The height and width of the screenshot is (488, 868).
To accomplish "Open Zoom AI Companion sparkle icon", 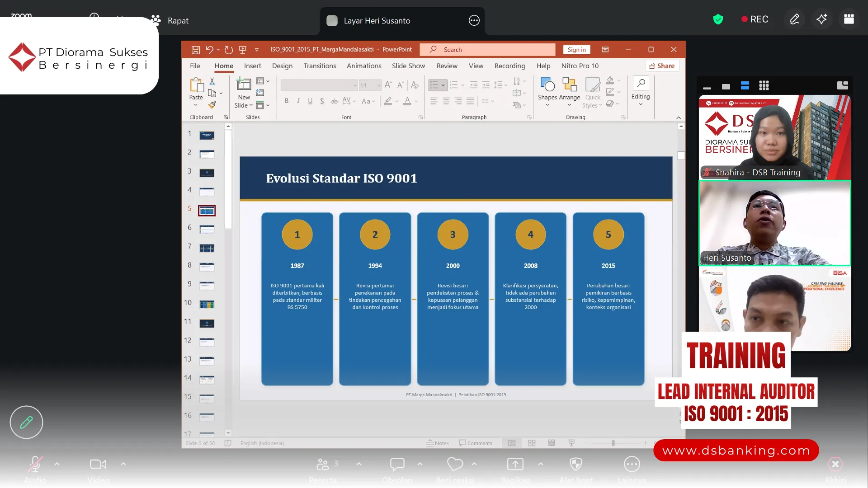I will click(822, 19).
